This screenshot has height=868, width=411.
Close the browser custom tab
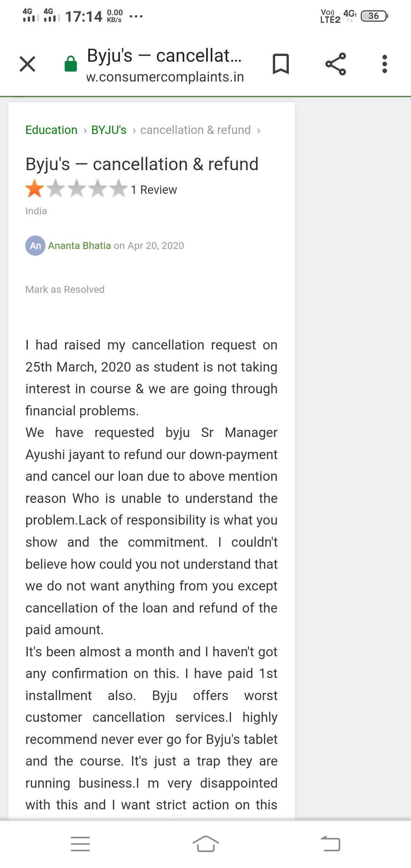27,64
